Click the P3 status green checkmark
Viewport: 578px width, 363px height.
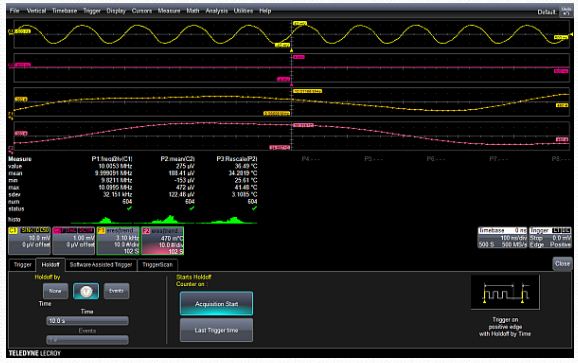point(254,209)
